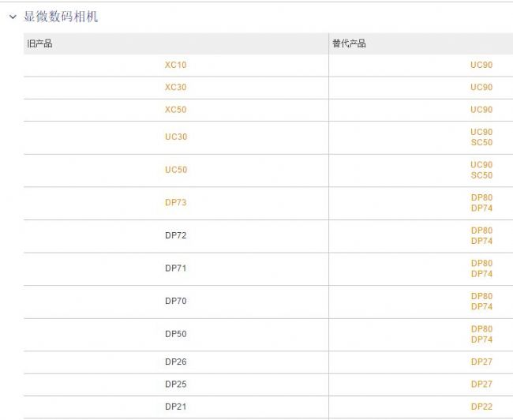Viewport: 513px width, 420px height.
Task: Click the XC50 product link
Action: click(175, 109)
